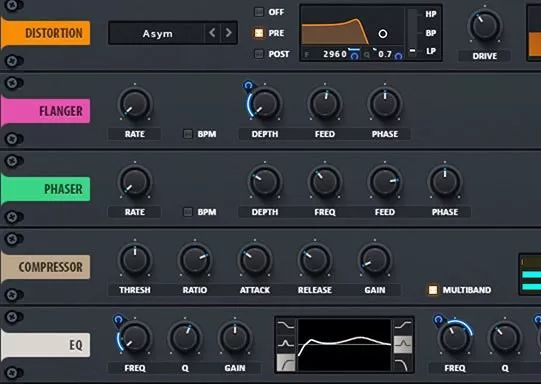Enable Flanger BPM sync checkbox

[188, 134]
